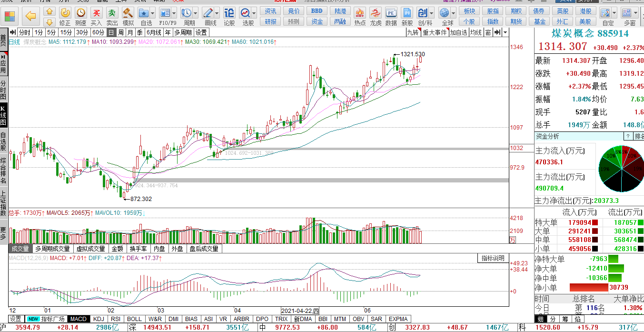Click the 卖出 sell icon
Screen dimensions: 644x332
click(112, 17)
